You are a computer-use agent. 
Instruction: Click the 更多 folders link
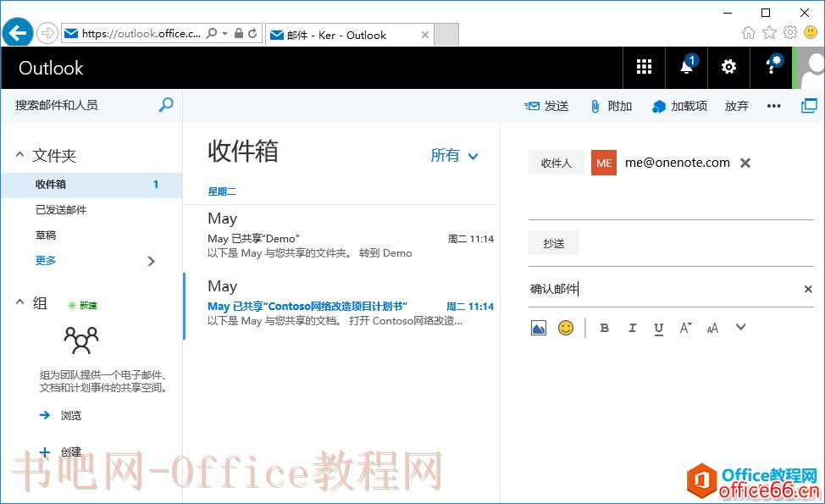(x=45, y=260)
